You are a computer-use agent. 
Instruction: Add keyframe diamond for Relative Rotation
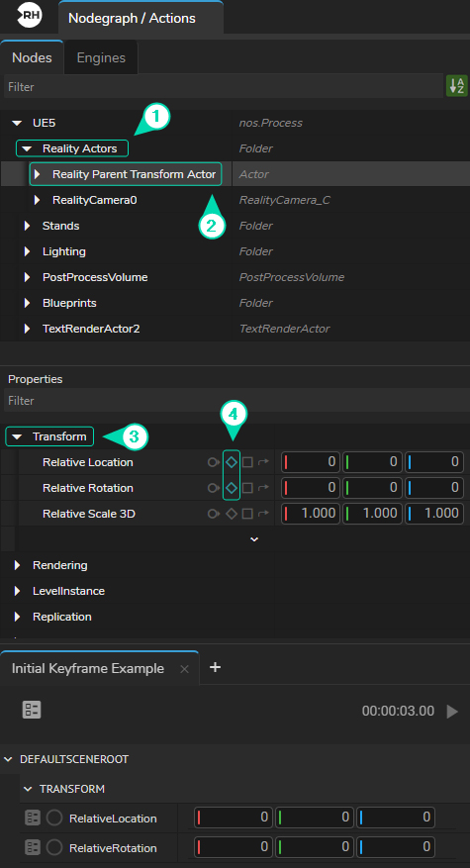[x=232, y=488]
